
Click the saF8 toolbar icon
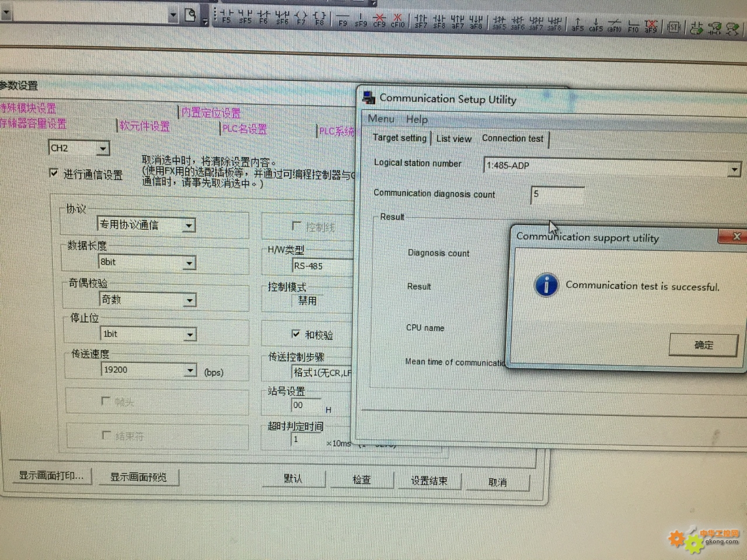555,24
